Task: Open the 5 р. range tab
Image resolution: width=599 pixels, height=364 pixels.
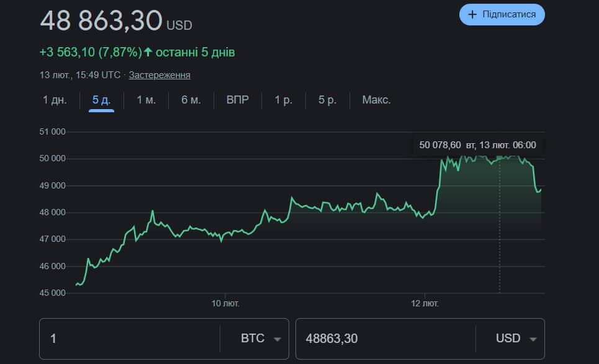Action: [327, 100]
